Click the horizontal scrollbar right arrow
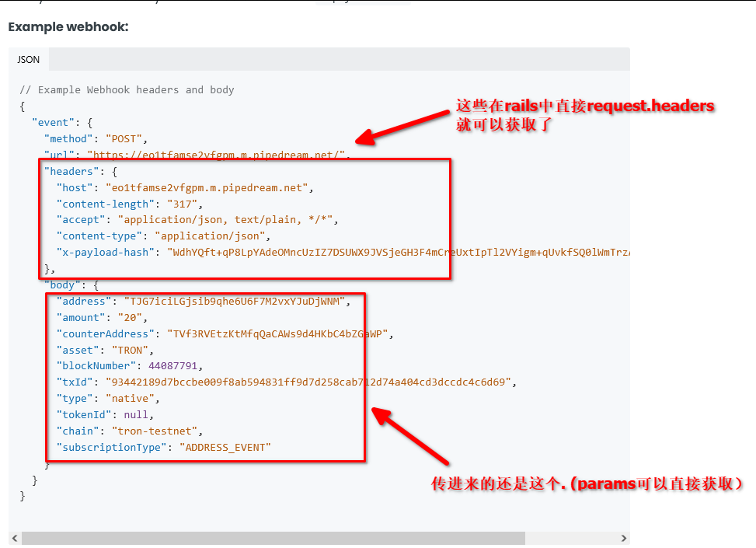This screenshot has height=548, width=756. tap(623, 538)
